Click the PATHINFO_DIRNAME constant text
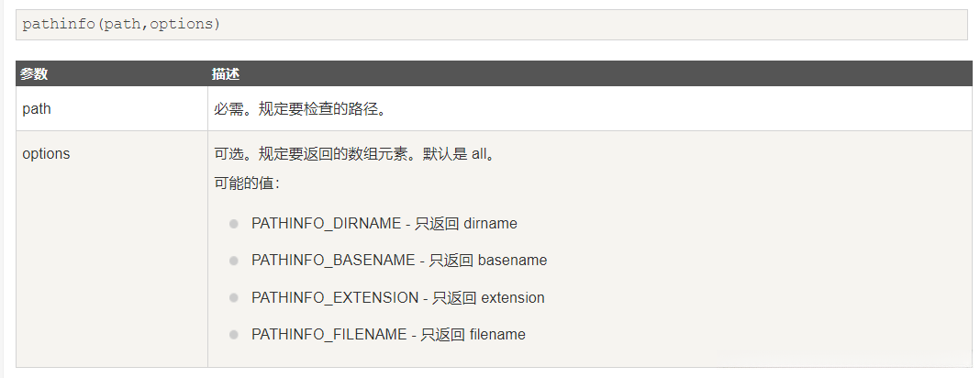980x378 pixels. click(x=326, y=223)
